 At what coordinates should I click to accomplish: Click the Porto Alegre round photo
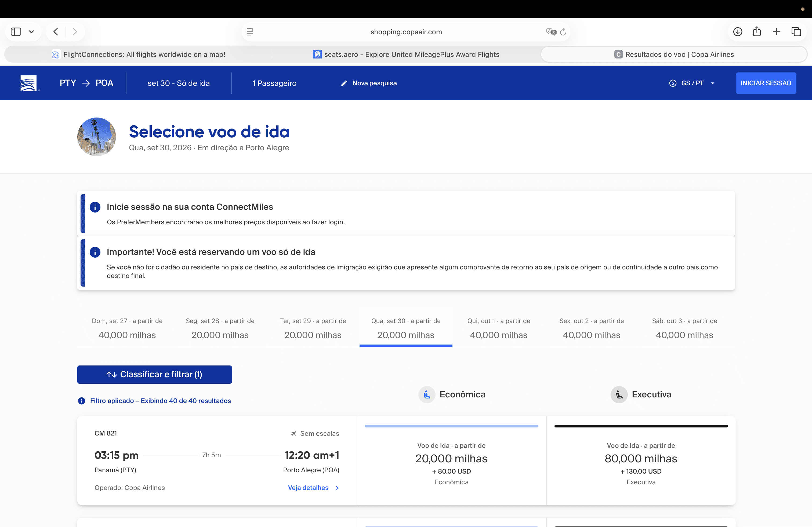97,137
